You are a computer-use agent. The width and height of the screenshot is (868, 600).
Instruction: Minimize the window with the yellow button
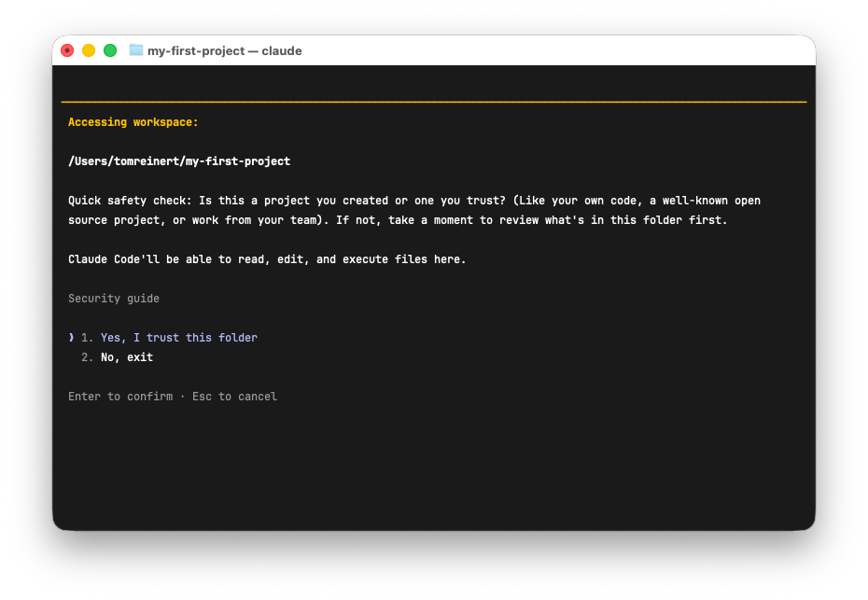89,50
